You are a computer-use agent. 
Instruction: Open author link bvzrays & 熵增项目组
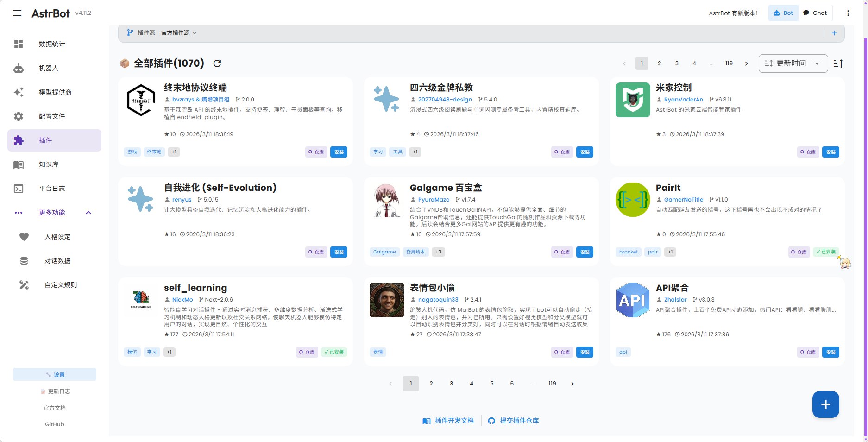[201, 100]
